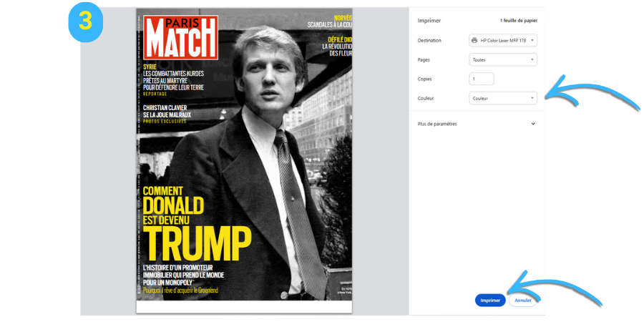Open the Destination printer dropdown

tap(503, 40)
